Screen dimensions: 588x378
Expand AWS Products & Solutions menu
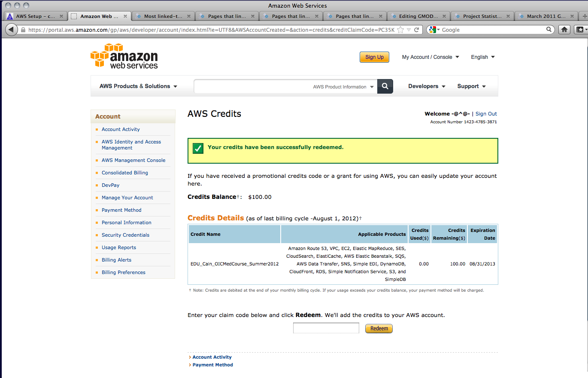pos(138,86)
